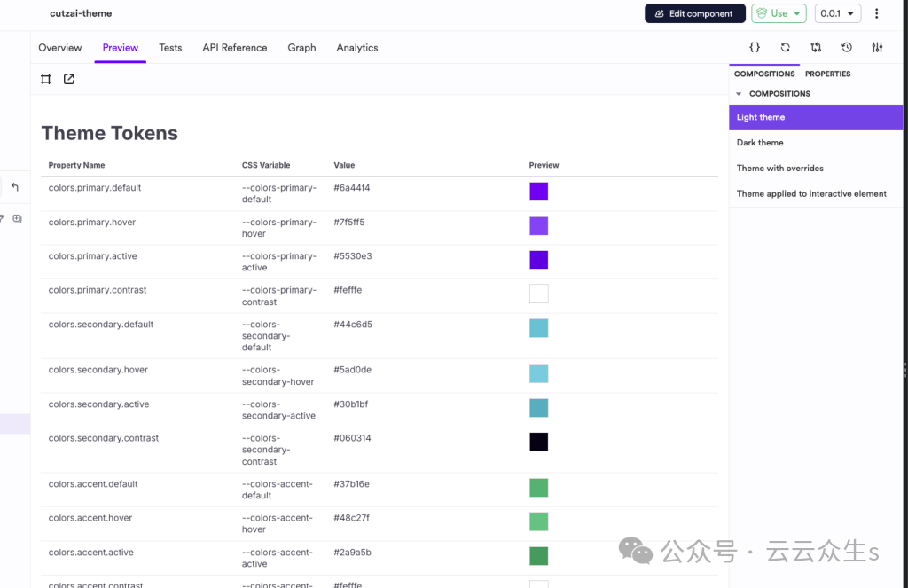Select the Dark theme composition
The image size is (908, 588).
[760, 143]
